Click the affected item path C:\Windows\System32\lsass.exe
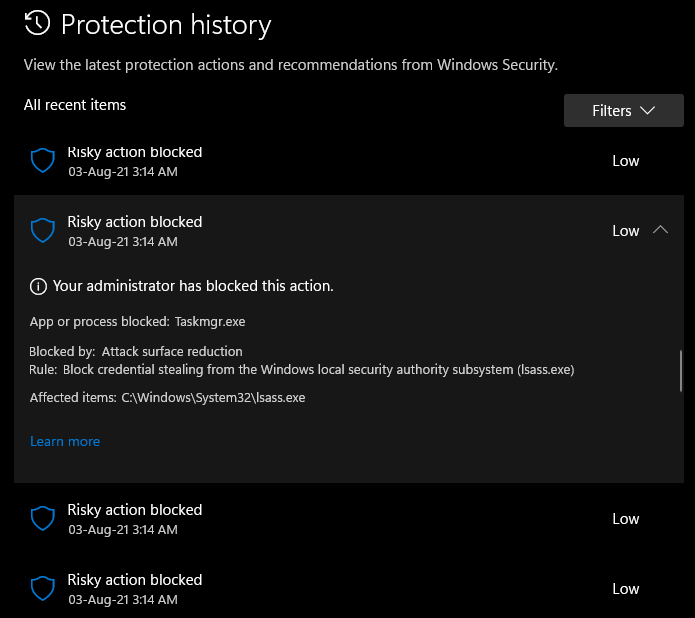Image resolution: width=695 pixels, height=618 pixels. (x=213, y=398)
